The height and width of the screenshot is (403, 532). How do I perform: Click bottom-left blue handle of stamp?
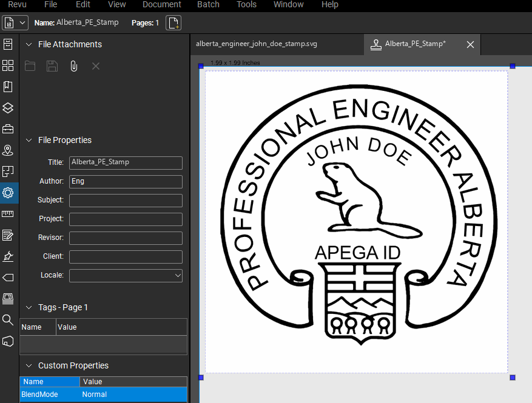[201, 378]
